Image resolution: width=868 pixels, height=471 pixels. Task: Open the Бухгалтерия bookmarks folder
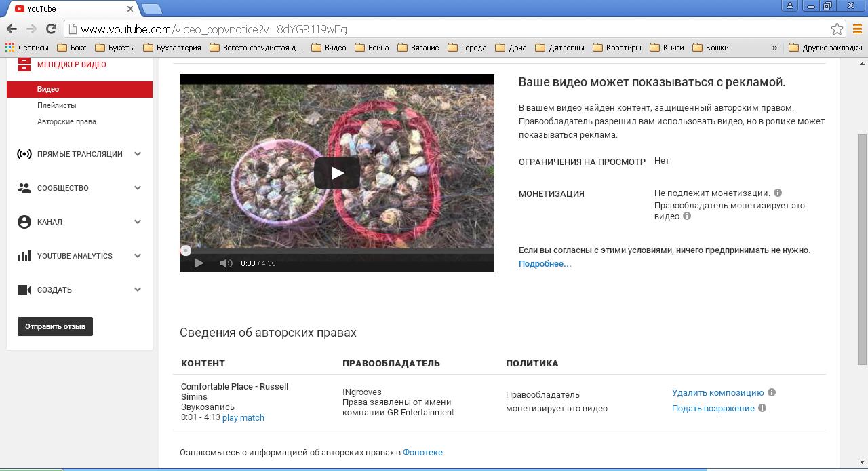pos(172,48)
